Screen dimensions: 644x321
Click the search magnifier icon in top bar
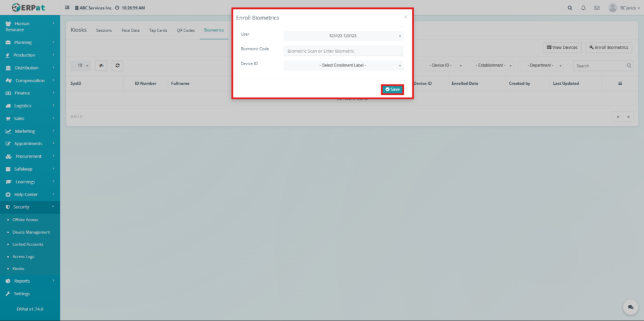tap(570, 8)
